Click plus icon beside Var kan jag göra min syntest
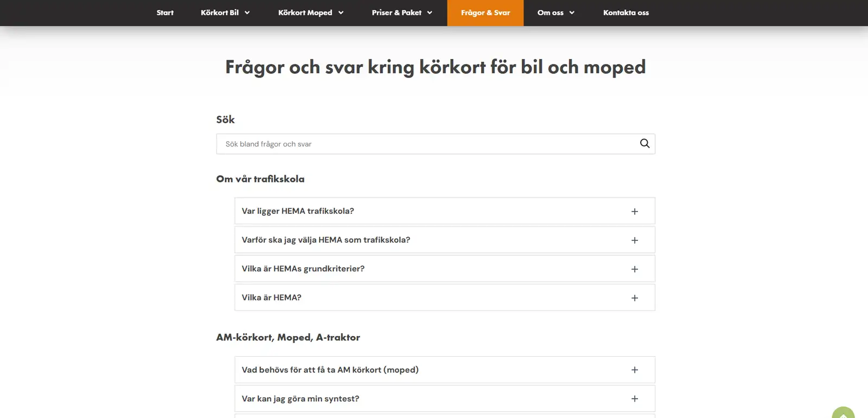 634,398
